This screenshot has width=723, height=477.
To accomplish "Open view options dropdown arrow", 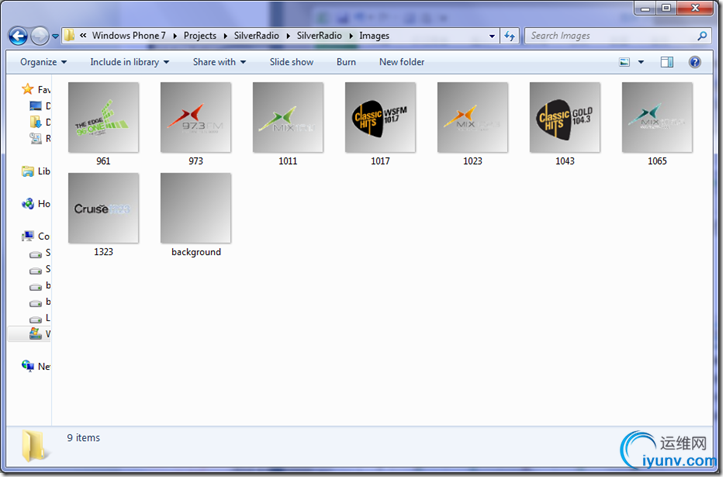I will tap(641, 62).
